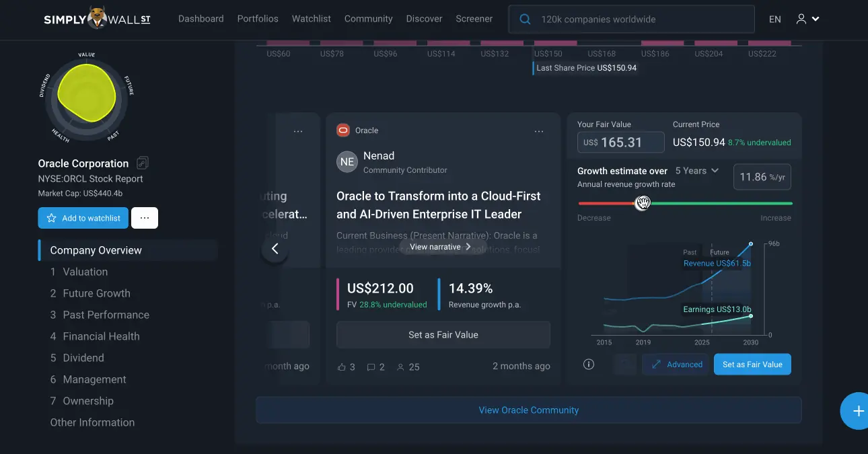
Task: Click the copy icon beside Oracle Corporation
Action: (143, 163)
